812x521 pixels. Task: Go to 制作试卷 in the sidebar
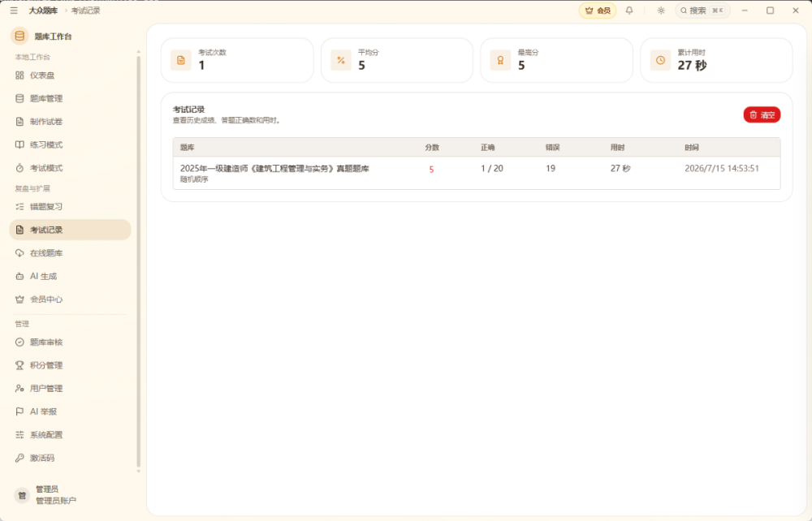coord(70,122)
